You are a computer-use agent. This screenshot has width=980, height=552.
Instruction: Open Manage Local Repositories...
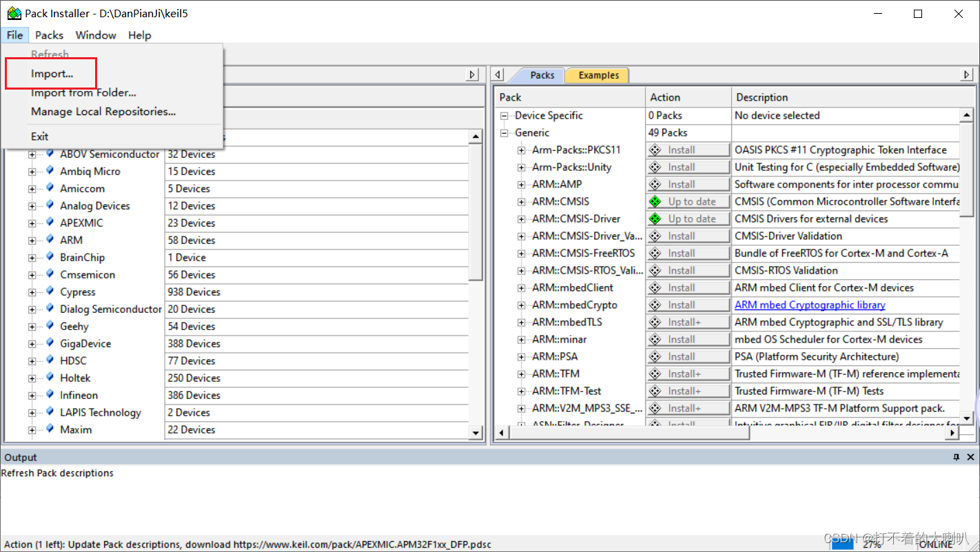click(x=103, y=111)
